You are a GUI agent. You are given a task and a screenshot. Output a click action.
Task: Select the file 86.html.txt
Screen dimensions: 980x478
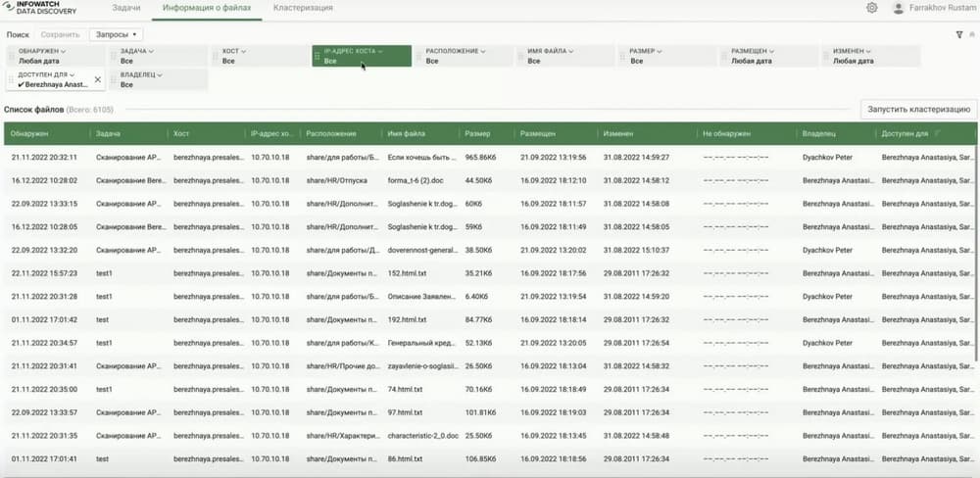coord(405,458)
